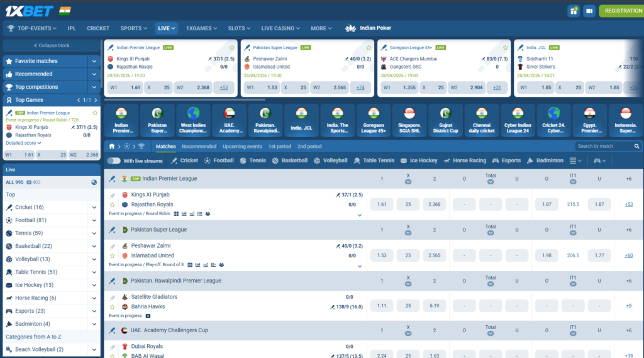Screen dimensions: 644x358
Task: Open +53 markets link in IPL row
Action: (x=628, y=204)
